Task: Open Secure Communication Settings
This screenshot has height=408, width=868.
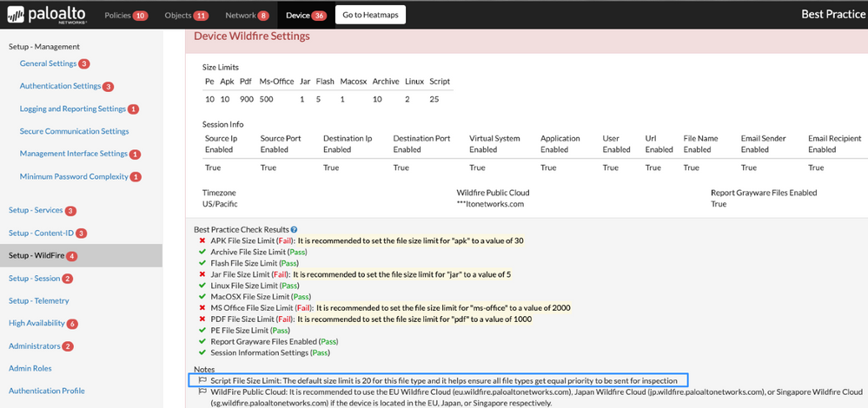Action: [74, 132]
